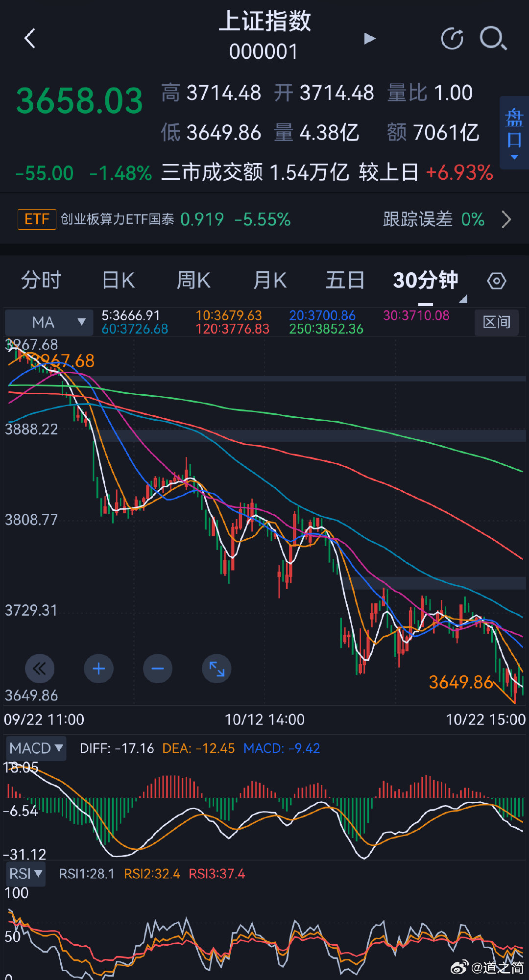Screen dimensions: 529x980
Task: Tap the 3967.68 high marker on chart
Action: point(62,361)
